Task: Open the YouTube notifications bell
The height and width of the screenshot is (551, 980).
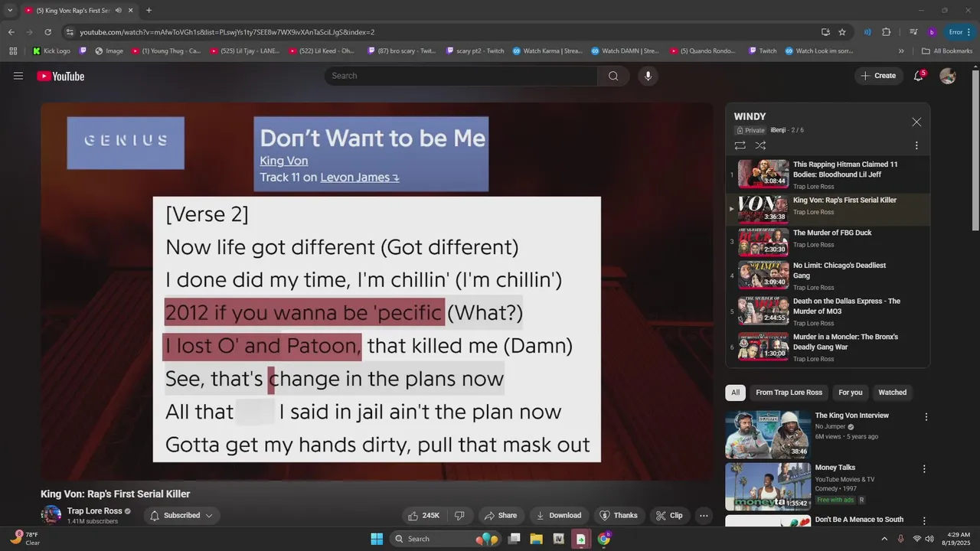Action: point(919,76)
